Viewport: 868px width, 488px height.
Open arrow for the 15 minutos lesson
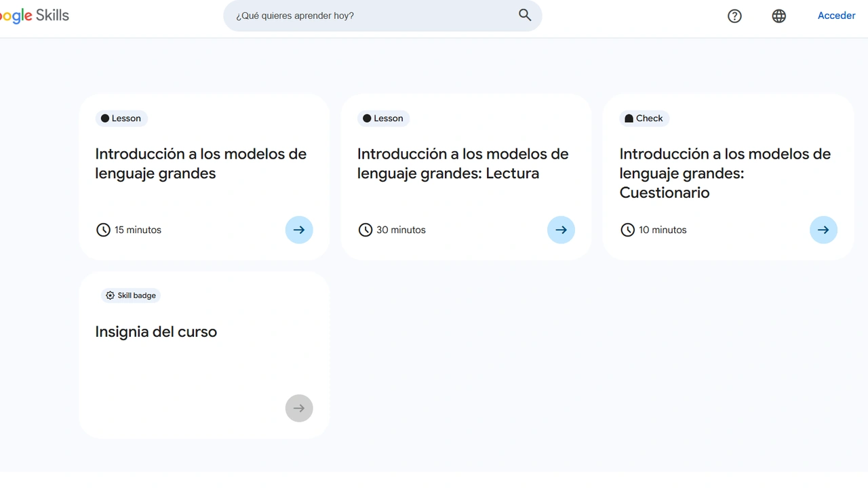tap(299, 230)
